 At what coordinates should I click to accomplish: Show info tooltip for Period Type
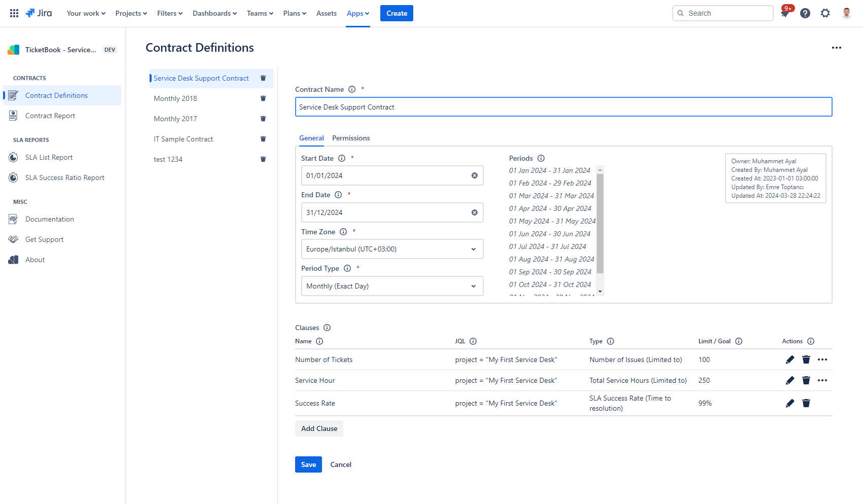coord(347,268)
